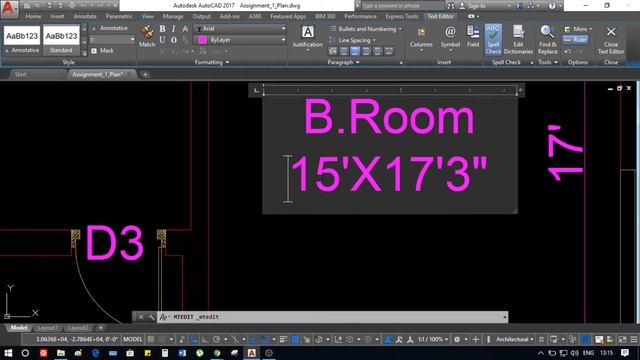640x360 pixels.
Task: Click the MODEL space status button
Action: pos(133,339)
